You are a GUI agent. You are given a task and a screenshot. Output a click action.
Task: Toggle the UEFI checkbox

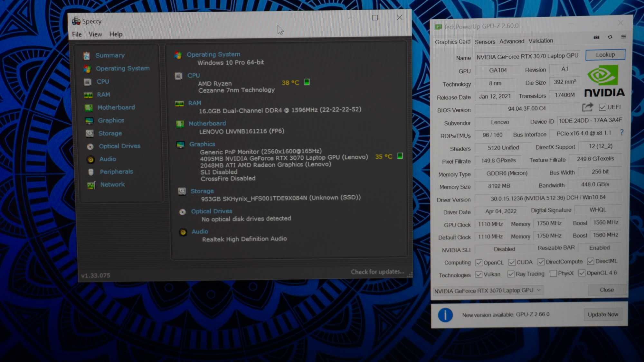[x=602, y=107]
